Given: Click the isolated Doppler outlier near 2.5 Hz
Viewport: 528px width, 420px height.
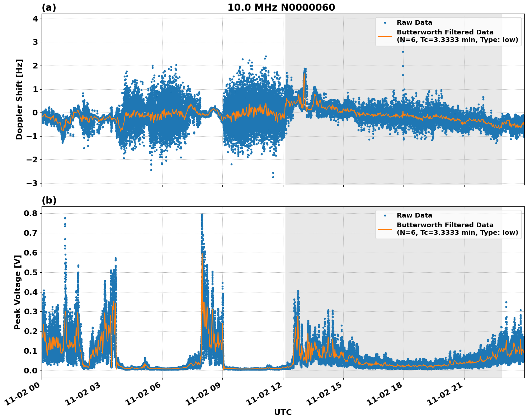Looking at the screenshot, I should [x=402, y=51].
